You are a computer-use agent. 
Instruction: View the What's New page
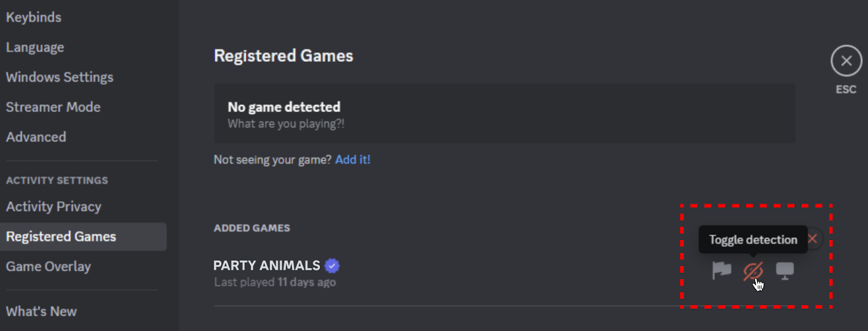point(42,311)
